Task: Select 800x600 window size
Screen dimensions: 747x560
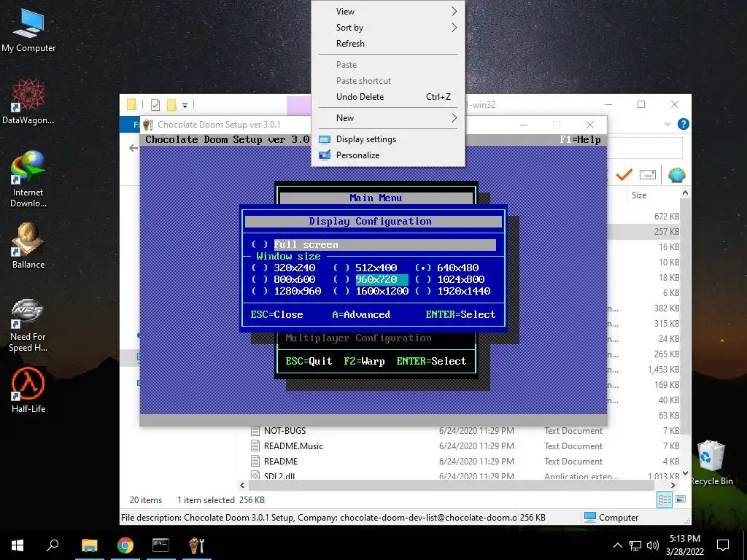Action: (284, 279)
